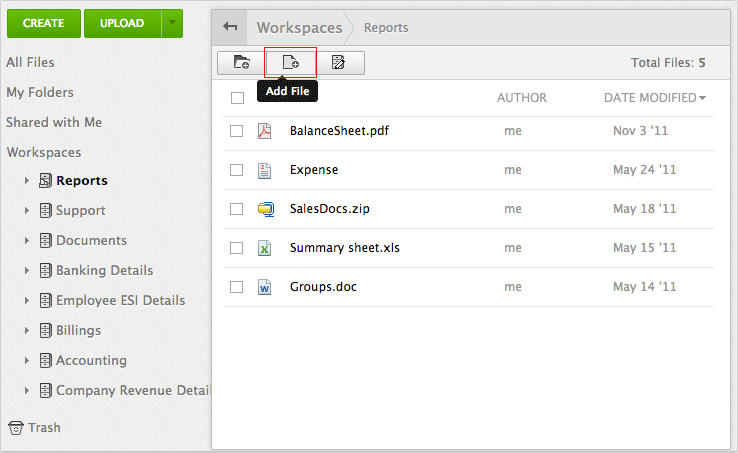Click the Add File toolbar icon
Viewport: 738px width, 453px height.
(290, 63)
